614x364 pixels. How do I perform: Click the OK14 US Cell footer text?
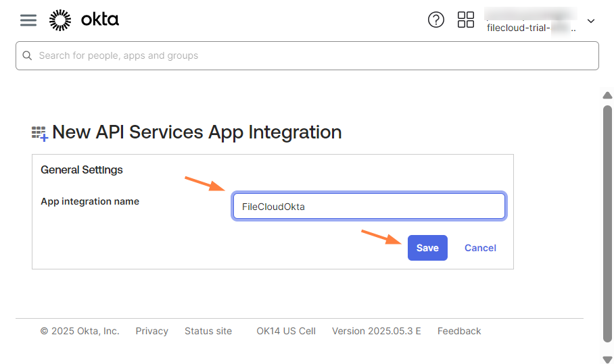286,331
